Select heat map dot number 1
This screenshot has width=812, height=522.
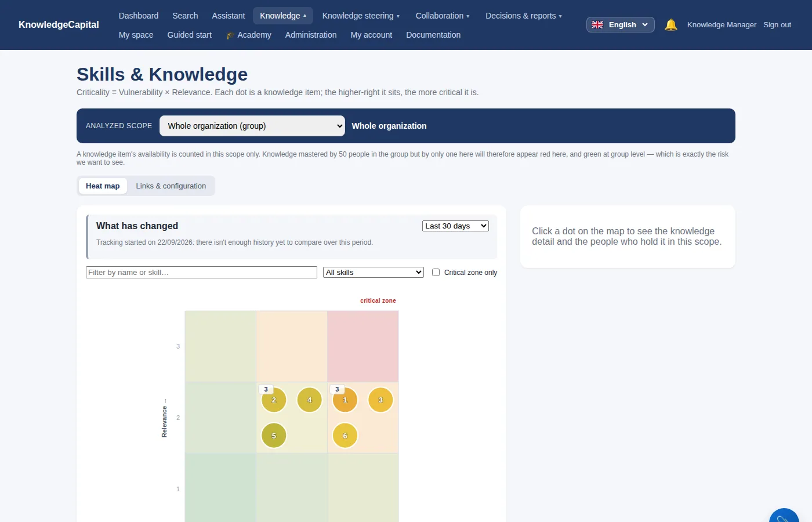(x=345, y=400)
